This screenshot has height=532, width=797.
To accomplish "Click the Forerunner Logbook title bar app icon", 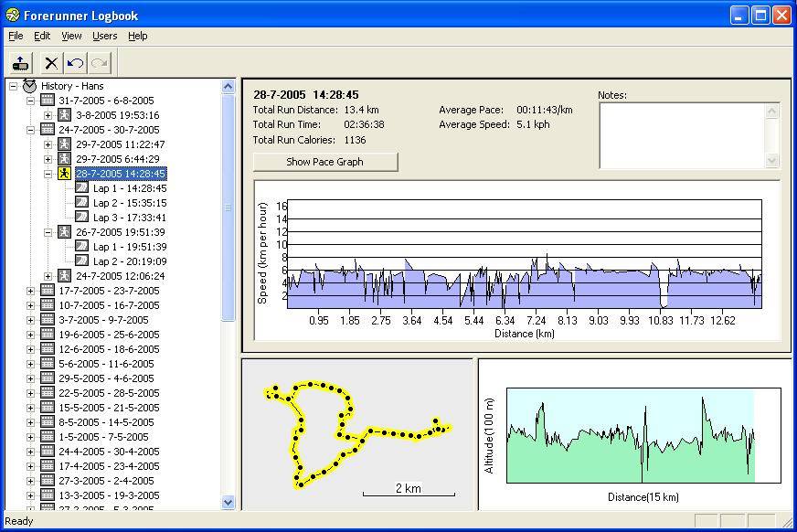I will pos(13,16).
